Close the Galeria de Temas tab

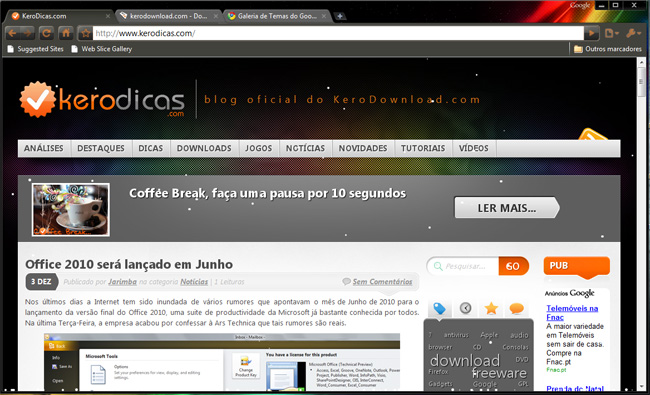click(324, 16)
